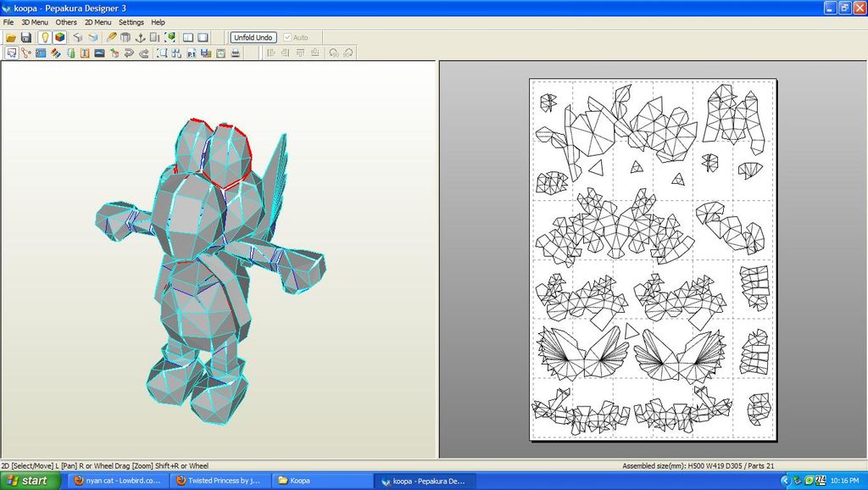Expand the 2D Menu dropdown
Viewport: 868px width, 490px height.
(98, 22)
